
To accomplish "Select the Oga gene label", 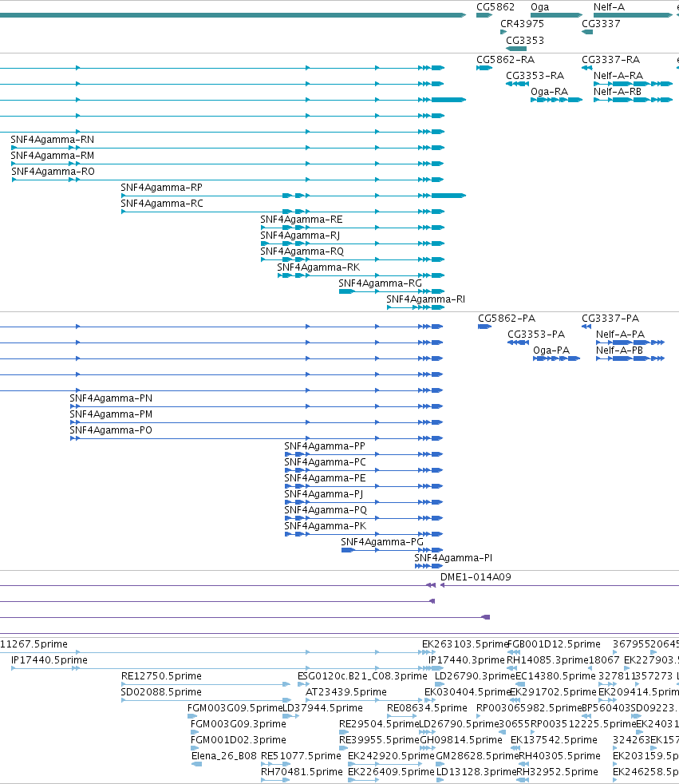I will [x=539, y=7].
